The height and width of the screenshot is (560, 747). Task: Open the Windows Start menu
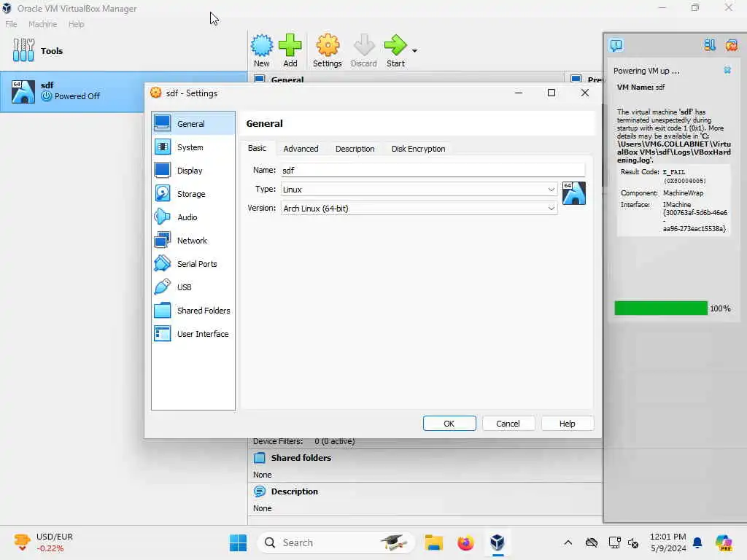coord(239,542)
